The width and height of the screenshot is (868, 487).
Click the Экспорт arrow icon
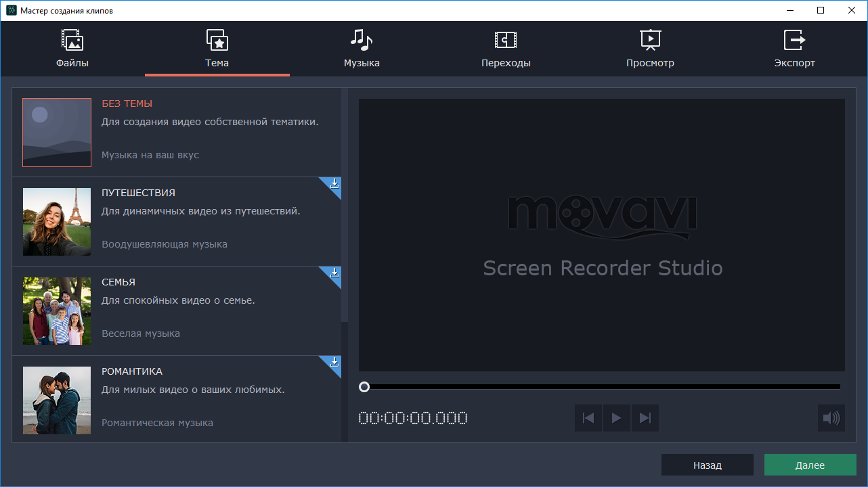point(795,40)
